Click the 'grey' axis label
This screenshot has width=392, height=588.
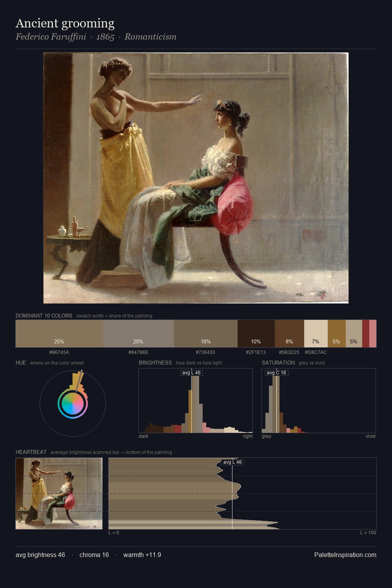[x=267, y=436]
